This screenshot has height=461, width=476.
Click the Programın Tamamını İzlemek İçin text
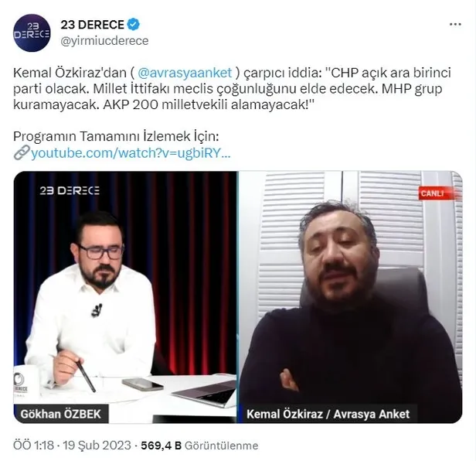click(x=116, y=136)
